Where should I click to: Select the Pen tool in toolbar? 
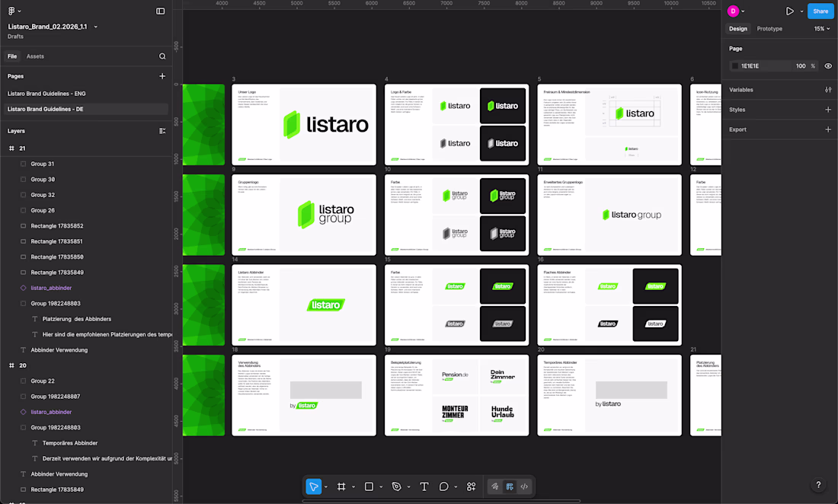click(397, 486)
